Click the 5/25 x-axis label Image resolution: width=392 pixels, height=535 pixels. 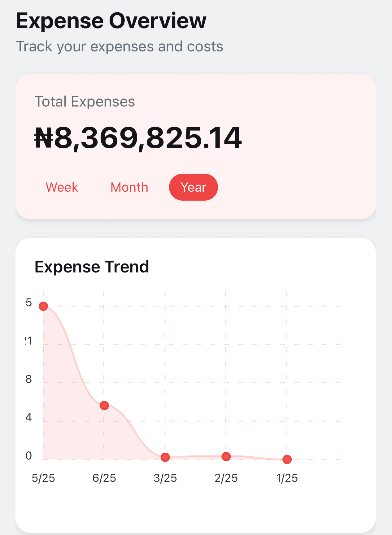[43, 478]
